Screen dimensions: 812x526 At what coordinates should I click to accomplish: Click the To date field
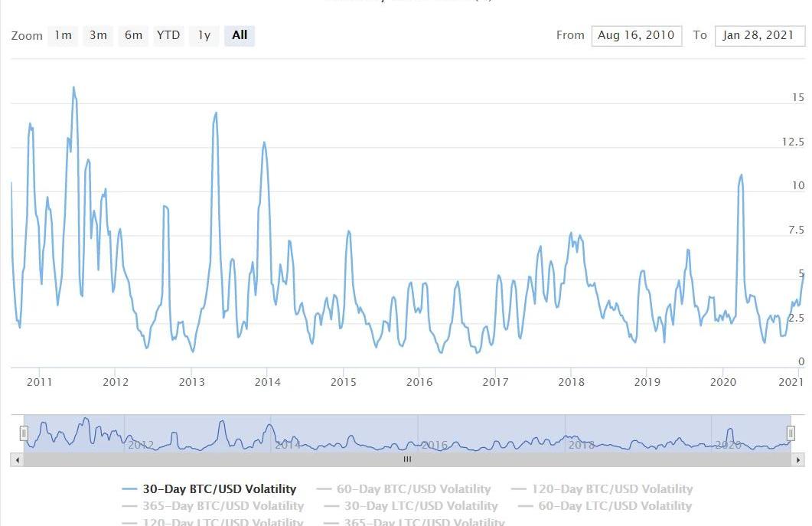[759, 36]
